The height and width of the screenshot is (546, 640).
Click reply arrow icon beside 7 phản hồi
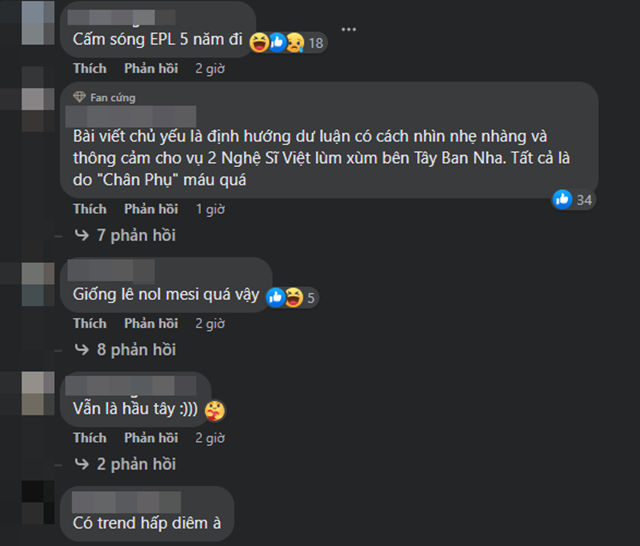[x=82, y=235]
